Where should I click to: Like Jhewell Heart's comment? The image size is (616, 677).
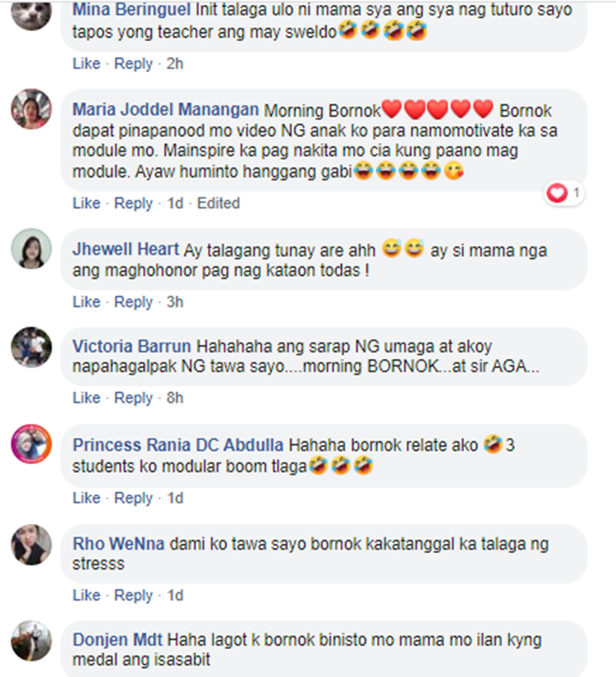pyautogui.click(x=86, y=302)
